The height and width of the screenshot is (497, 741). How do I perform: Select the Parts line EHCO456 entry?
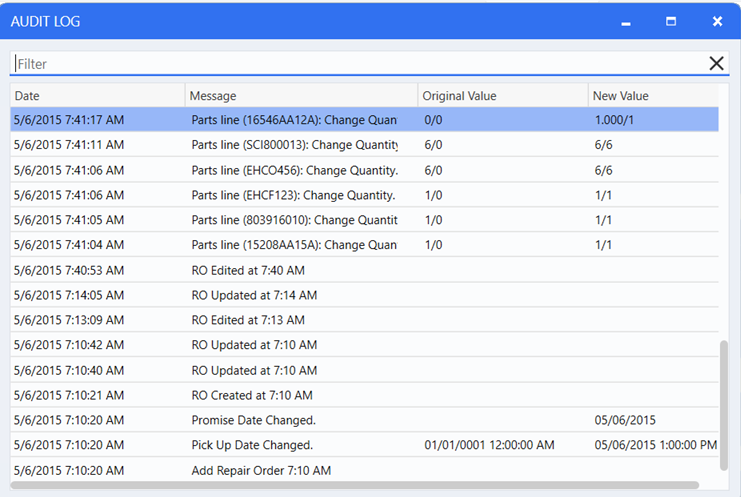tap(294, 170)
